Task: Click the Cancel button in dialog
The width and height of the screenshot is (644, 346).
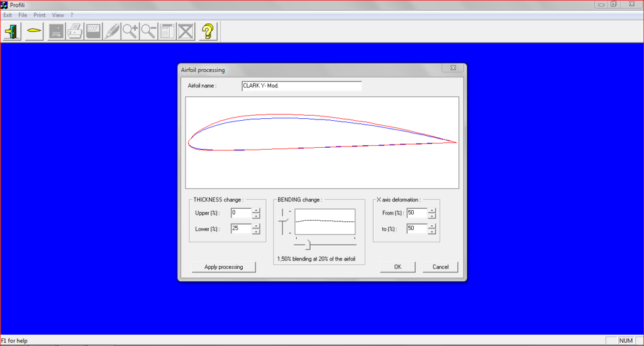Action: point(440,267)
